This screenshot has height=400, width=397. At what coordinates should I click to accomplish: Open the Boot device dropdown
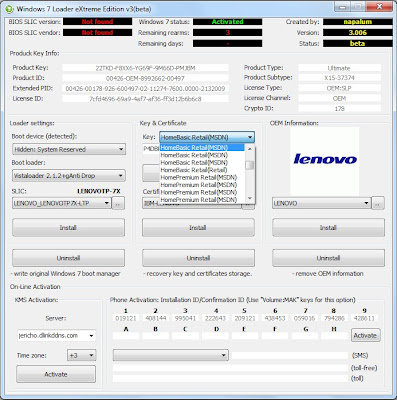pyautogui.click(x=69, y=149)
